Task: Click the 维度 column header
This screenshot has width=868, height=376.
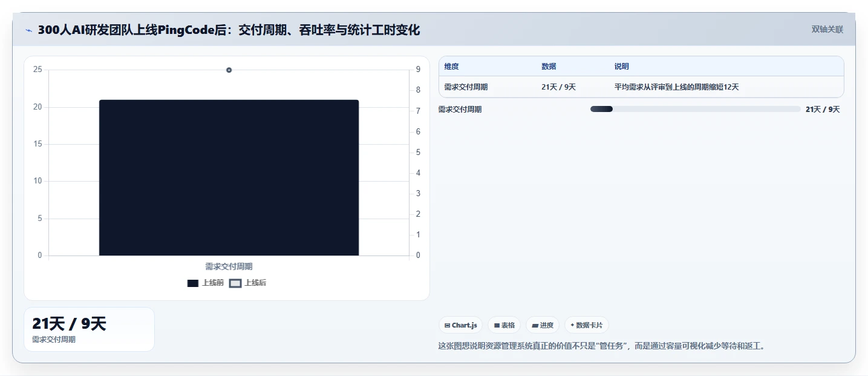Action: 452,67
